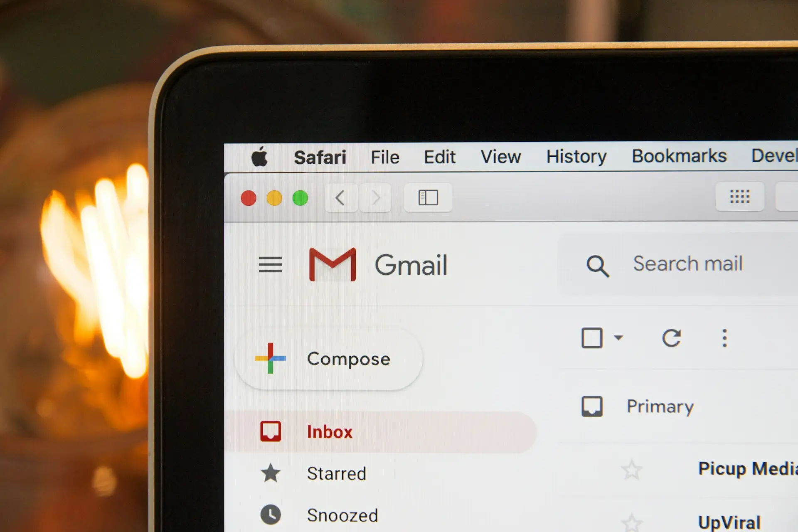Click the Picup Media email star toggle
This screenshot has height=532, width=798.
631,469
